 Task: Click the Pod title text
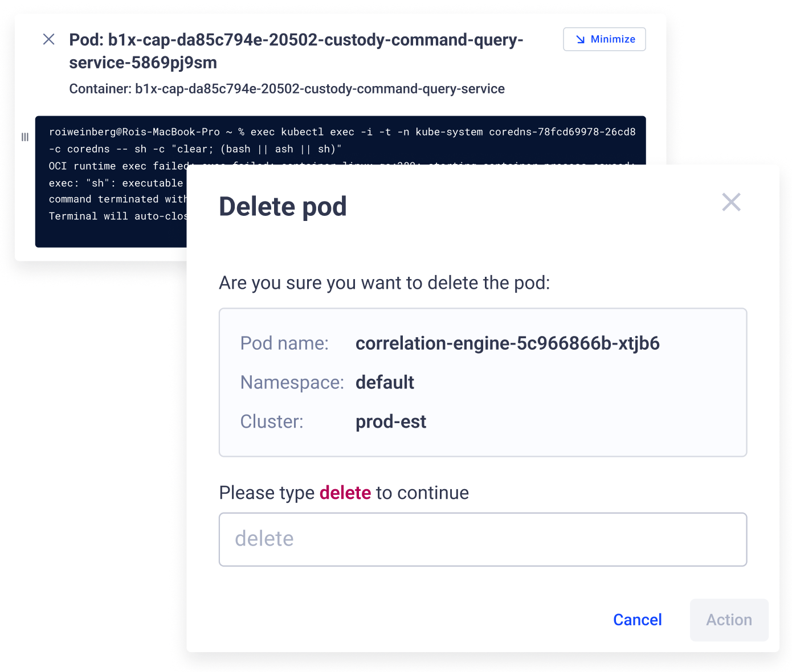tap(296, 51)
